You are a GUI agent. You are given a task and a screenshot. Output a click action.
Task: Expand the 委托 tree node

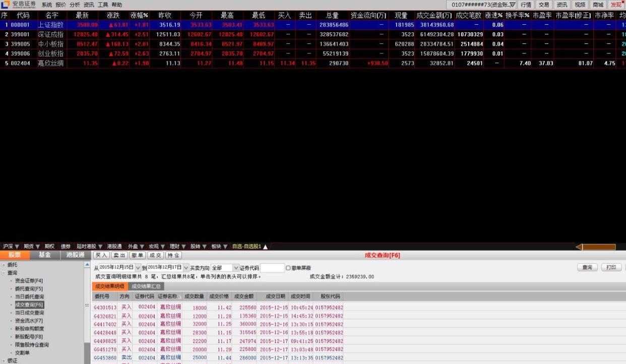[x=3, y=265]
